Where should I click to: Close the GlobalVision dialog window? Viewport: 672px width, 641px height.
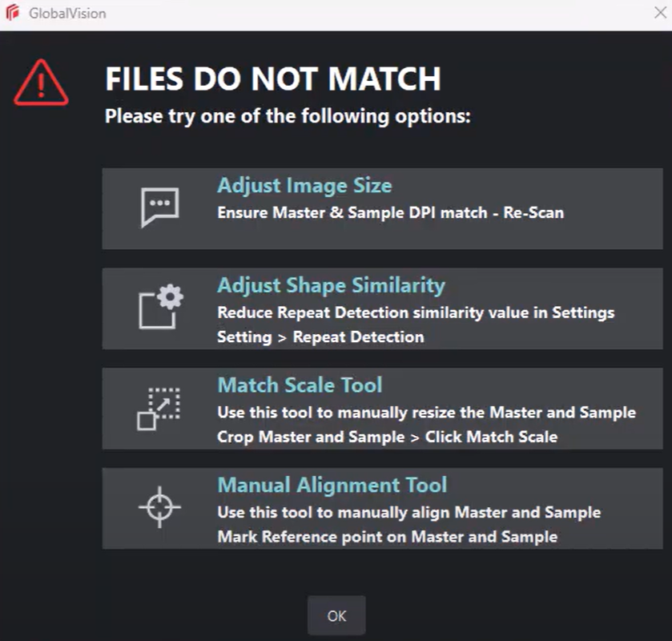pyautogui.click(x=659, y=13)
